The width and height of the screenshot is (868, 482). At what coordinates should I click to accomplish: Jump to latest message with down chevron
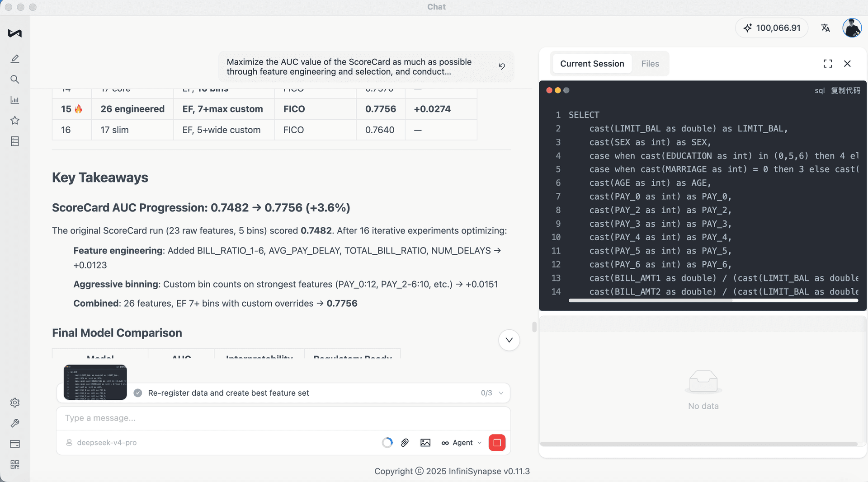click(509, 340)
